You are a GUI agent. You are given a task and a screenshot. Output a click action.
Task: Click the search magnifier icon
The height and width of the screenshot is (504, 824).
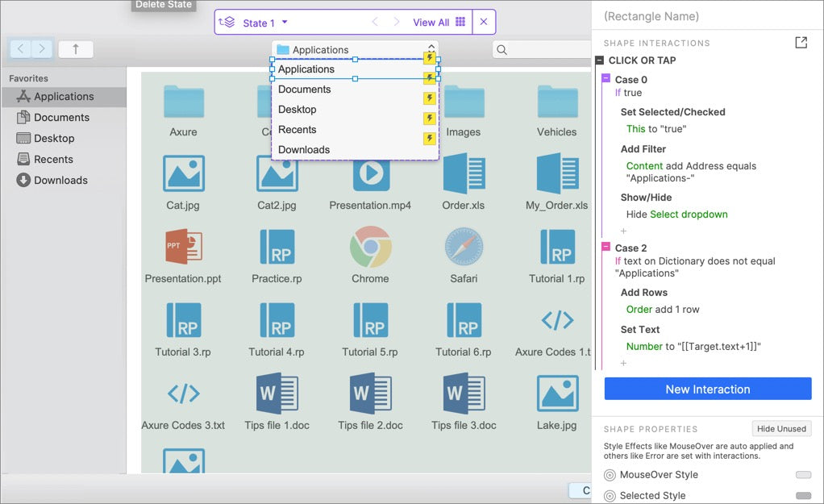tap(501, 50)
